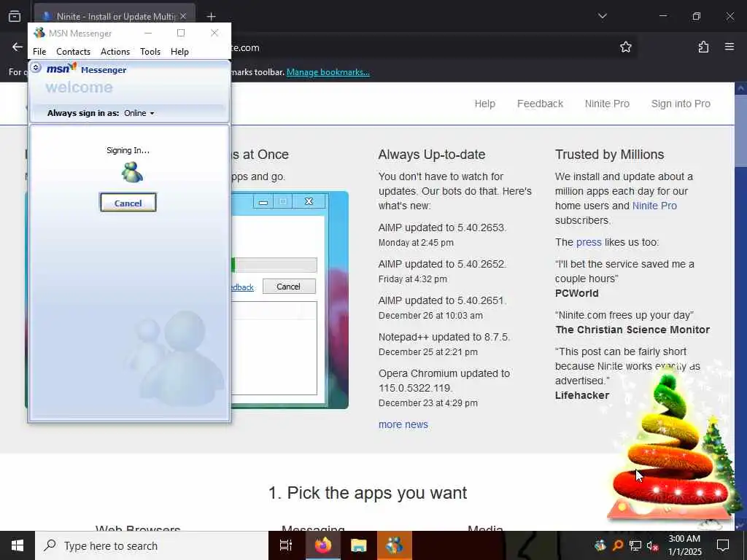Bookmark this page with the star icon
The width and height of the screenshot is (747, 560).
[x=625, y=47]
